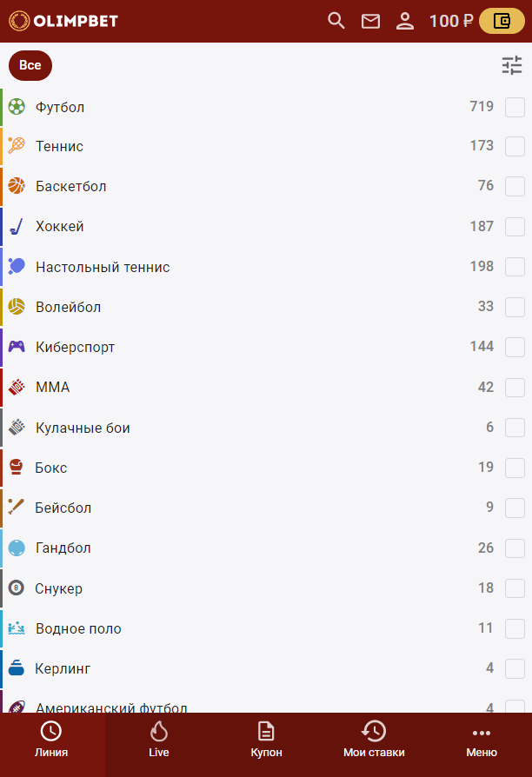Enable the MMA checkbox
The width and height of the screenshot is (532, 777).
click(515, 388)
